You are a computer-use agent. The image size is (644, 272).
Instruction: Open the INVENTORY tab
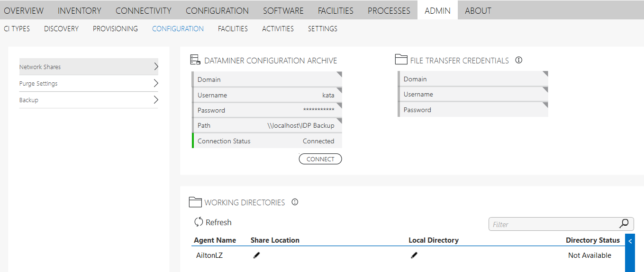coord(80,10)
